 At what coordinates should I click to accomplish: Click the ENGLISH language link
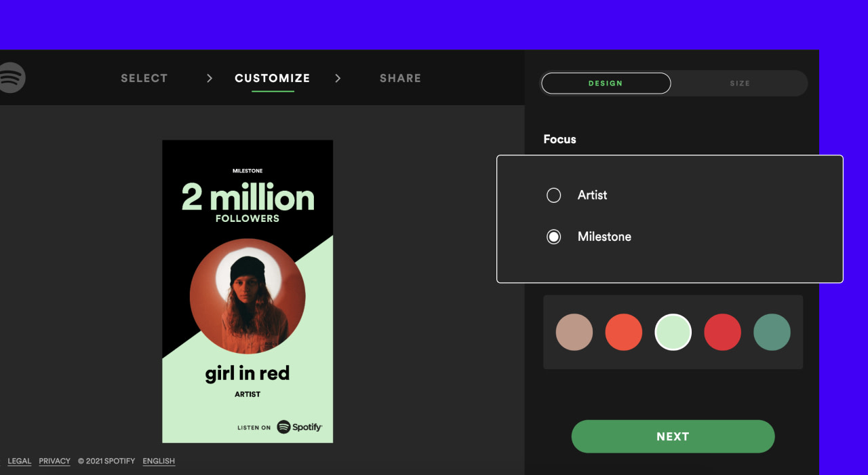point(158,461)
